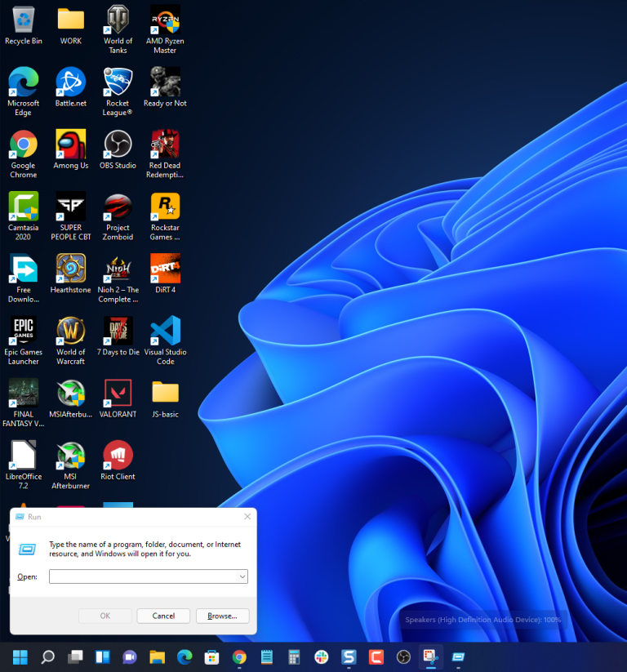Open Task View from taskbar
The image size is (627, 672).
tap(75, 657)
